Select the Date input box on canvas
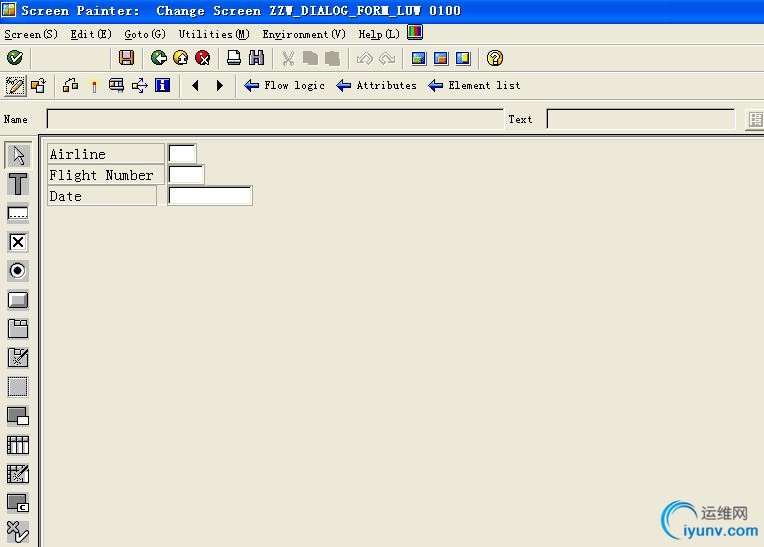This screenshot has height=547, width=764. coord(210,195)
